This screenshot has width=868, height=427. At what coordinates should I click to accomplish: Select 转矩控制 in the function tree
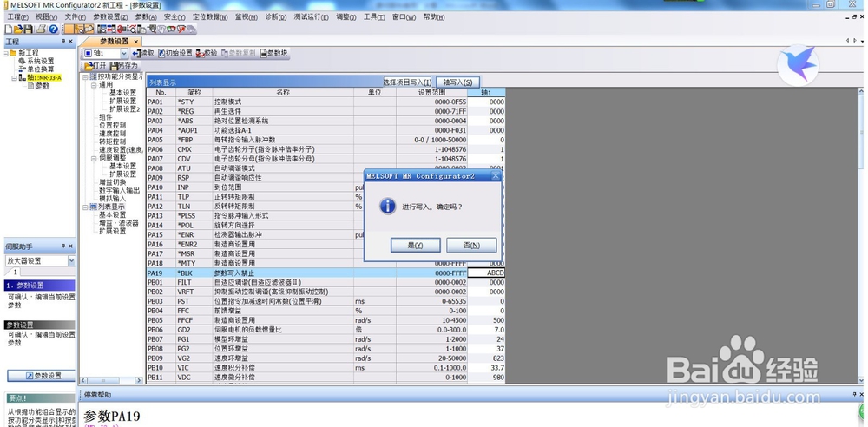pos(112,141)
